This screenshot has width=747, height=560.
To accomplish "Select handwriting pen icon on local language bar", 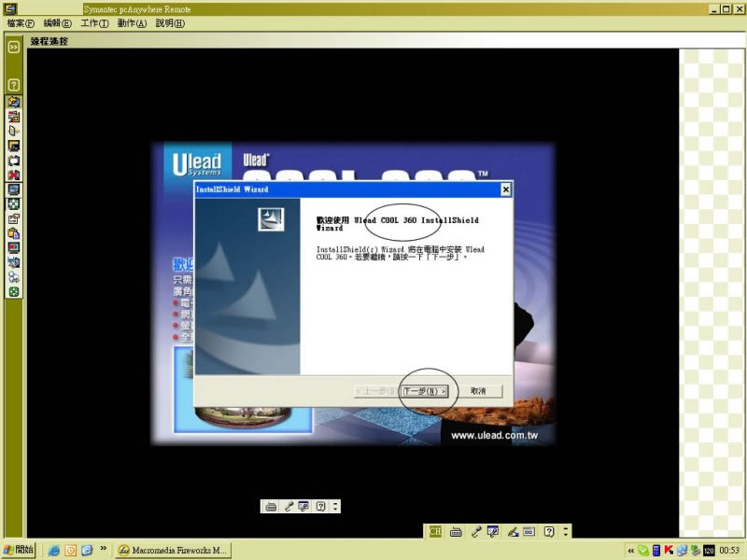I will pyautogui.click(x=513, y=531).
